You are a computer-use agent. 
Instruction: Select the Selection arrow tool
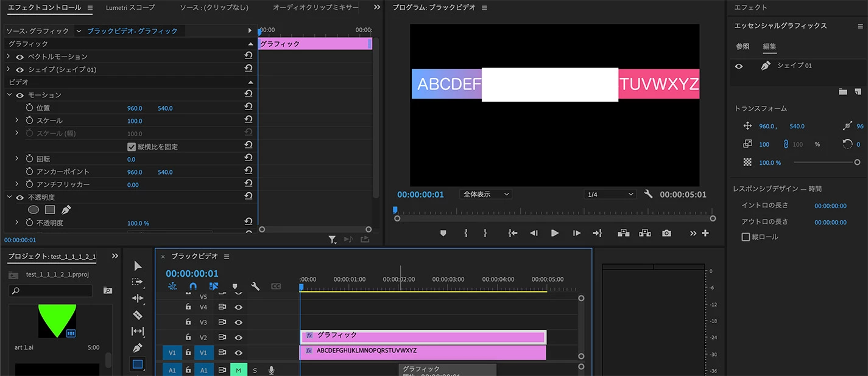click(138, 266)
